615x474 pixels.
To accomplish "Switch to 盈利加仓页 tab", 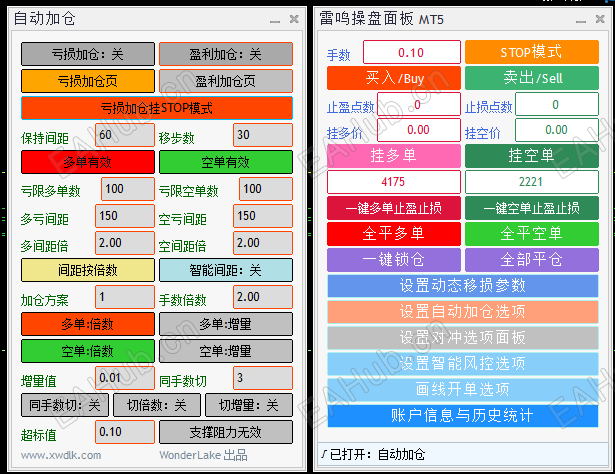I will [x=226, y=81].
